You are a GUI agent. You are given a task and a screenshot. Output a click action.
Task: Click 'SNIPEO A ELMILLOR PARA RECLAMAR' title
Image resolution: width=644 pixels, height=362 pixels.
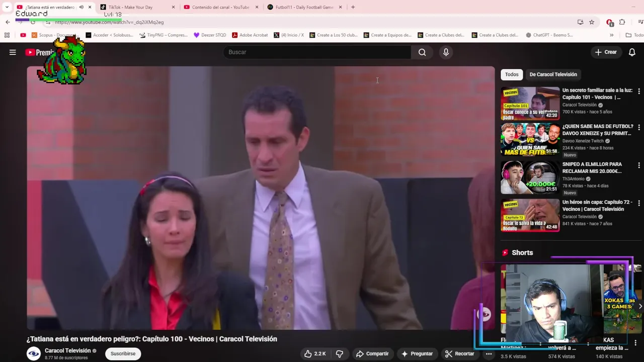(592, 168)
